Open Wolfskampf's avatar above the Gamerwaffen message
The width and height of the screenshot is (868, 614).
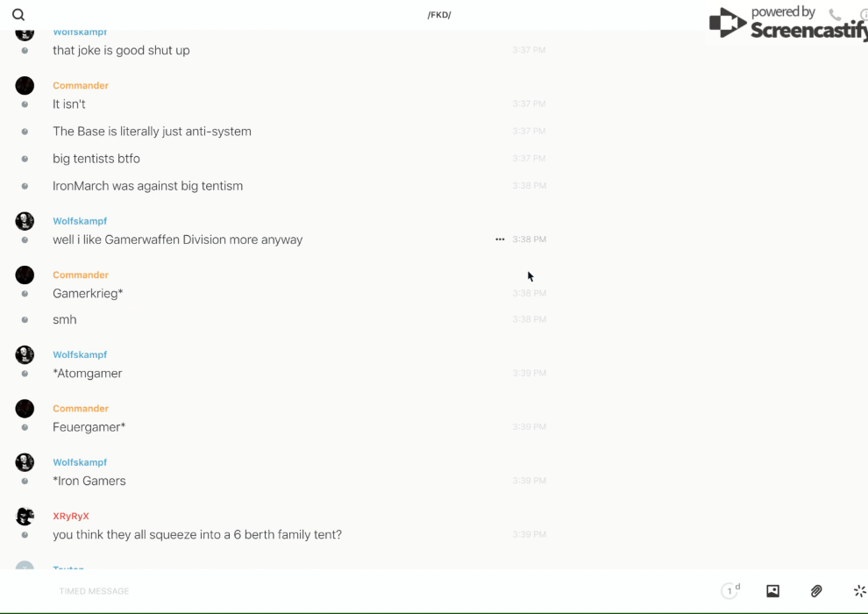25,221
